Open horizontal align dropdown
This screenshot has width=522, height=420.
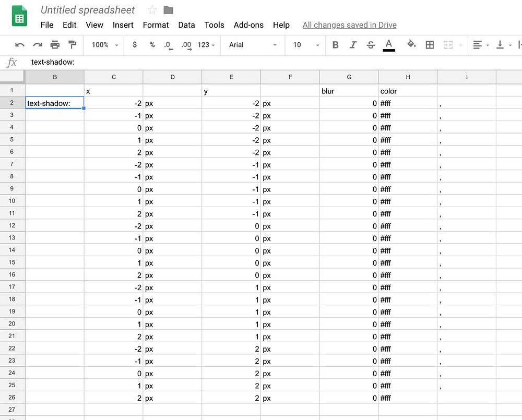click(481, 44)
